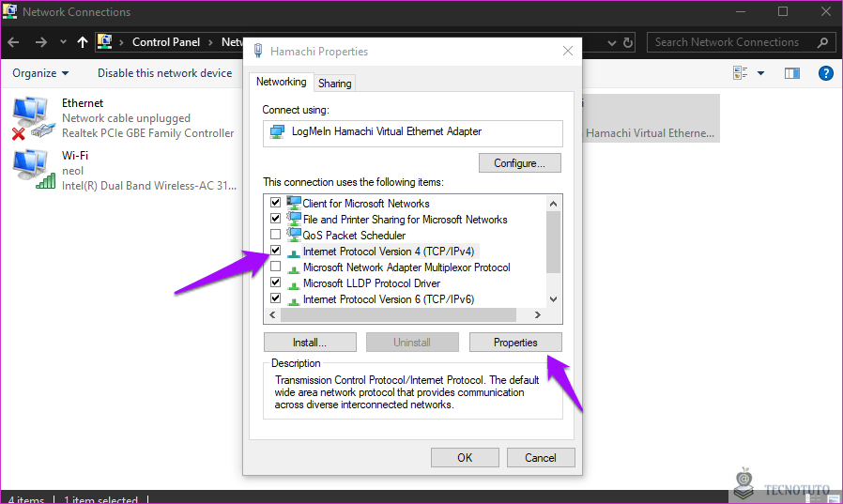Click the Install button
This screenshot has height=504, width=843.
310,343
